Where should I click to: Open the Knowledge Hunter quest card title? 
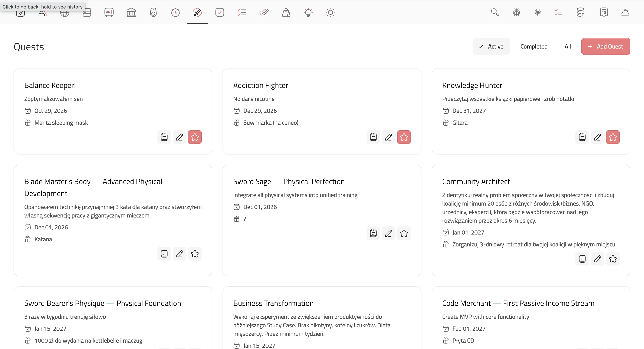pyautogui.click(x=472, y=85)
